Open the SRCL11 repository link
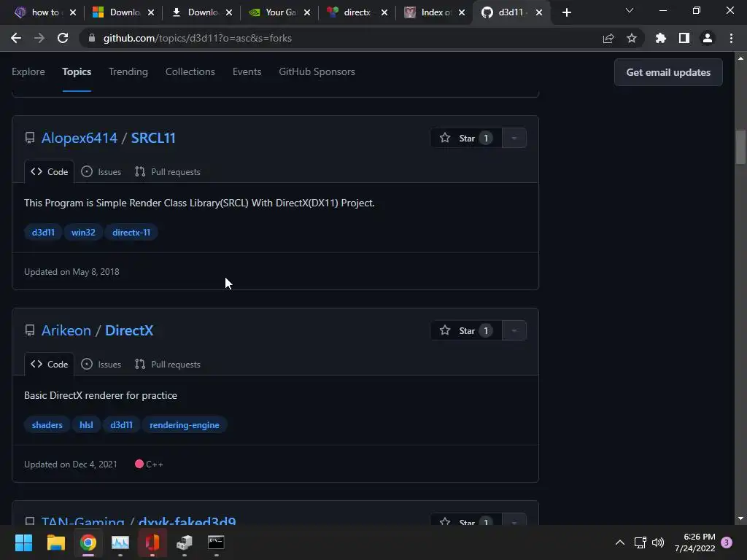Image resolution: width=747 pixels, height=560 pixels. point(153,138)
